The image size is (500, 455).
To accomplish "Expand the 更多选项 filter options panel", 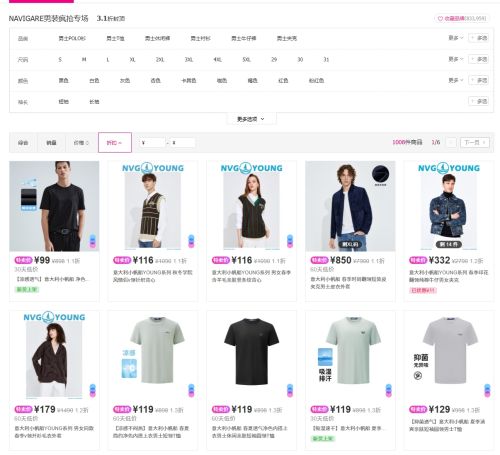I will click(x=251, y=119).
